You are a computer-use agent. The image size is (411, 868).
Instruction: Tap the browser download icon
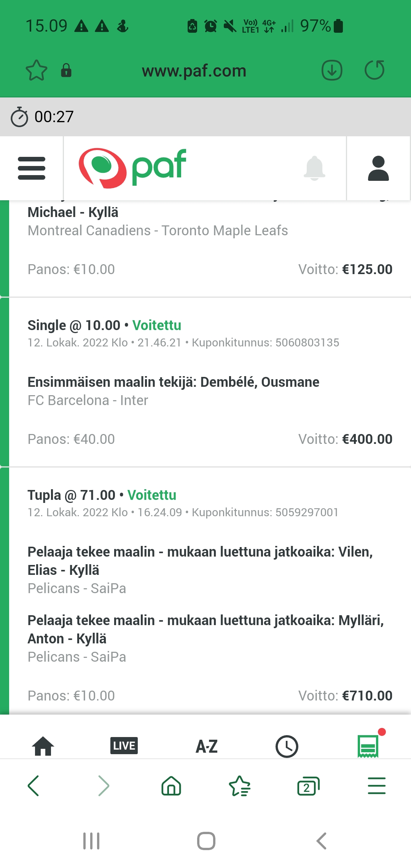pyautogui.click(x=332, y=70)
